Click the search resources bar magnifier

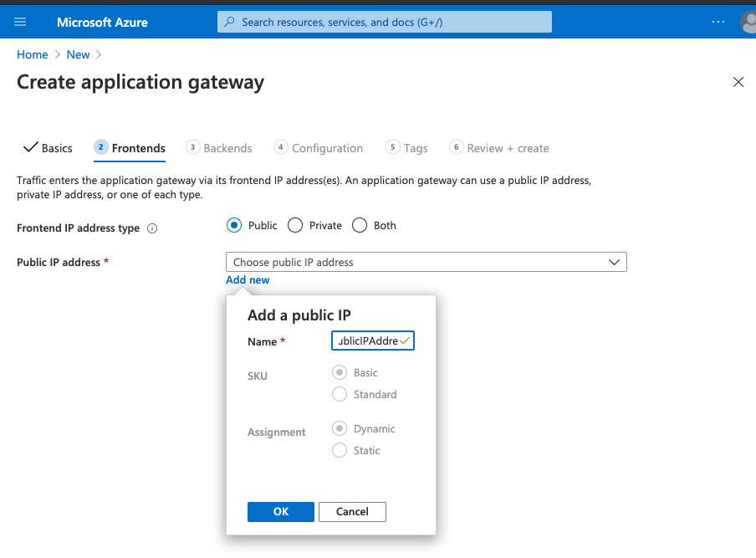coord(228,21)
